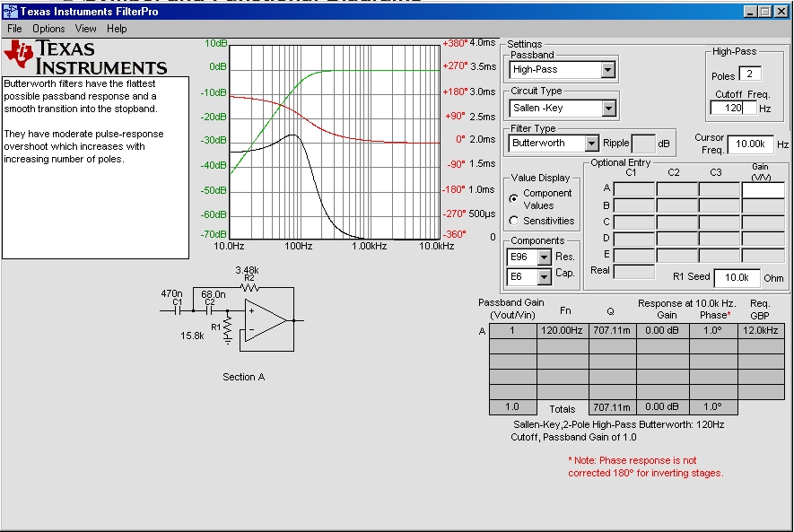The image size is (794, 532).
Task: Click the Section A schematic label
Action: click(243, 377)
